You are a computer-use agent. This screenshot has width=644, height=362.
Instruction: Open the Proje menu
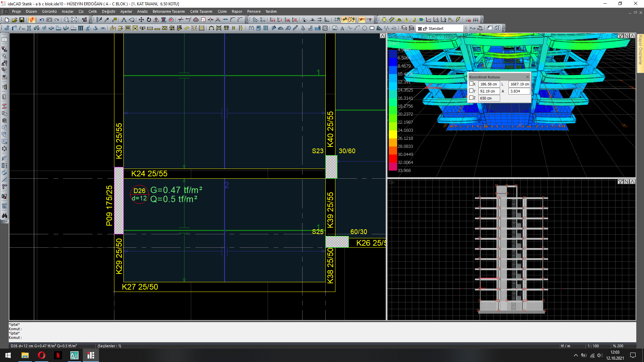click(16, 11)
